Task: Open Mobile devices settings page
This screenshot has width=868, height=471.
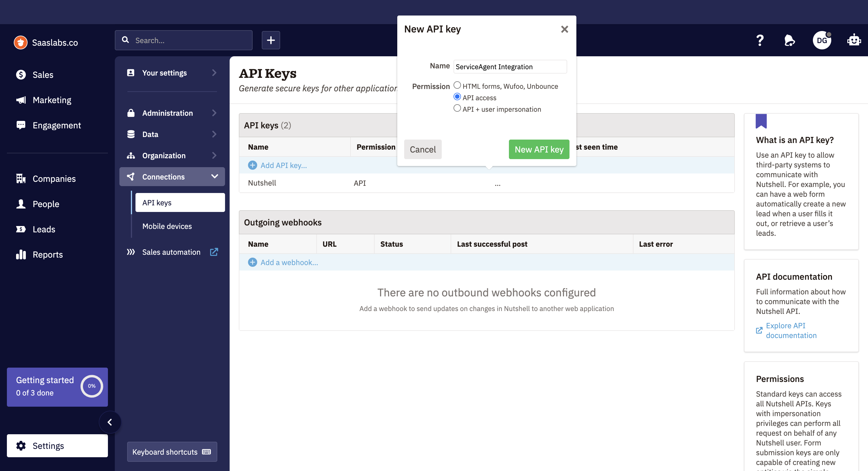Action: [x=167, y=226]
